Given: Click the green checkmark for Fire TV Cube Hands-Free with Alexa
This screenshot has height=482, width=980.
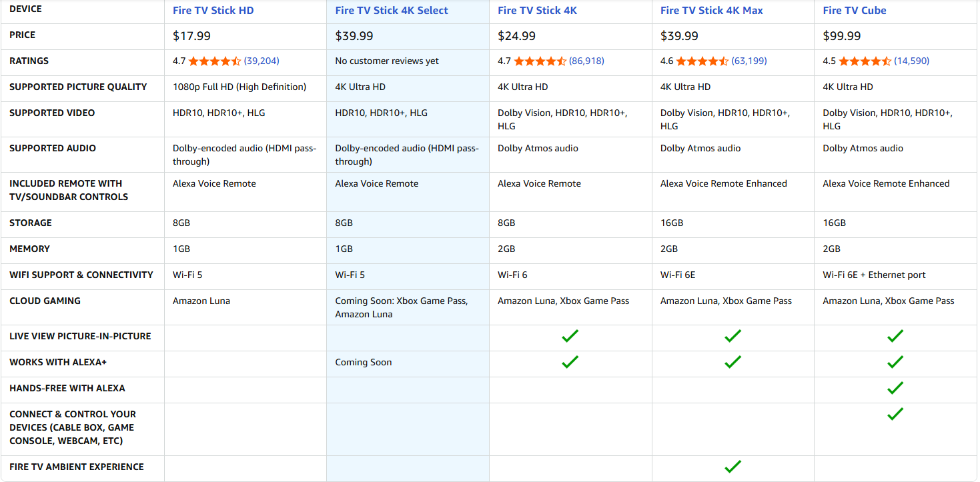Looking at the screenshot, I should coord(895,388).
